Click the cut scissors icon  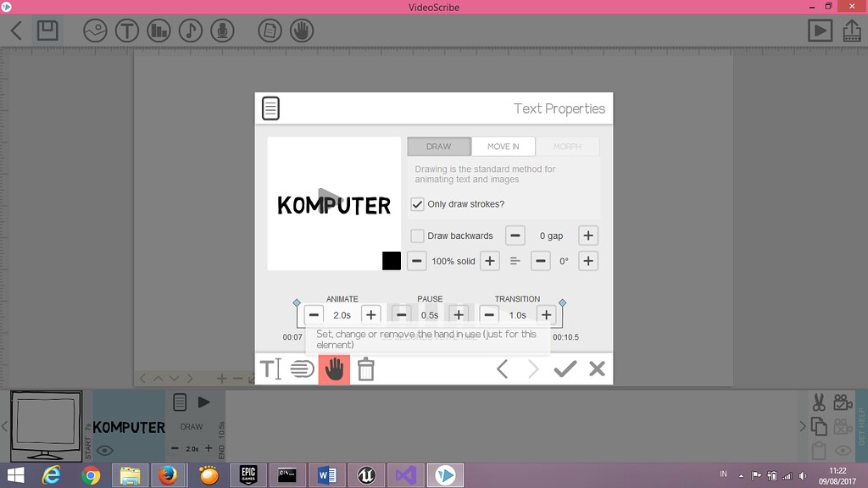coord(819,402)
